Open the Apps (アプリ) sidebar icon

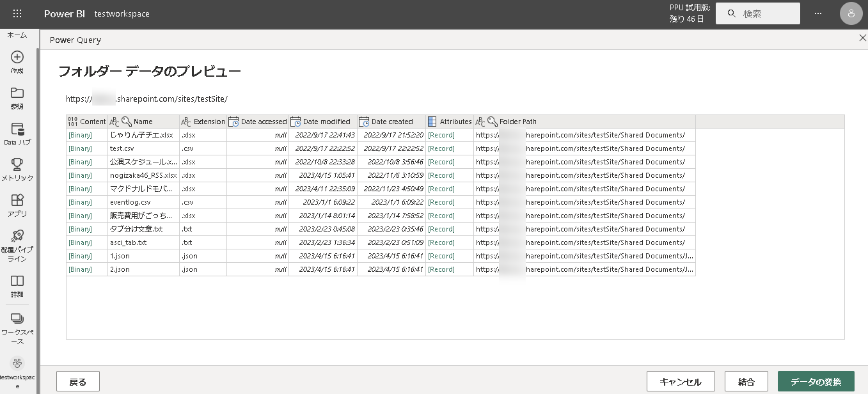[17, 200]
